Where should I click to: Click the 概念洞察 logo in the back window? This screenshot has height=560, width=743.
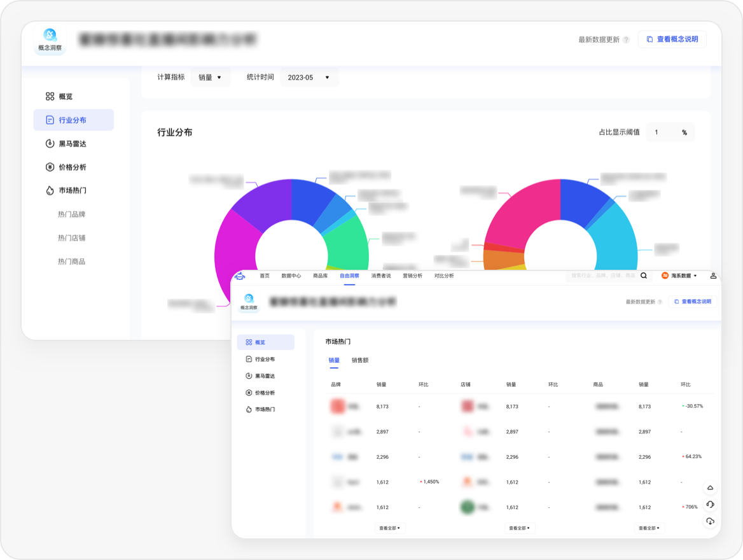pos(50,39)
